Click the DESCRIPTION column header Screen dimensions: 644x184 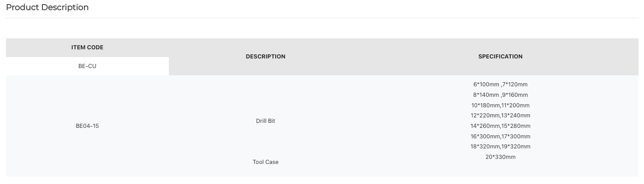tap(266, 57)
